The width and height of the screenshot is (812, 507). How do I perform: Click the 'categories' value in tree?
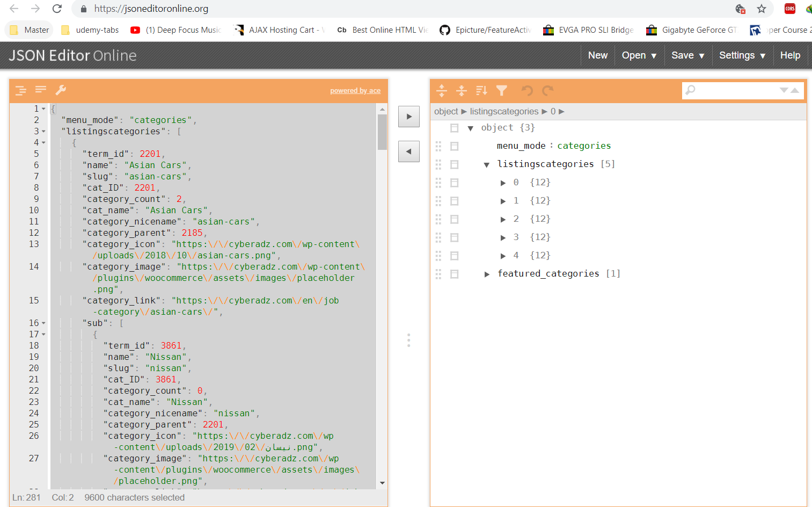pyautogui.click(x=584, y=146)
